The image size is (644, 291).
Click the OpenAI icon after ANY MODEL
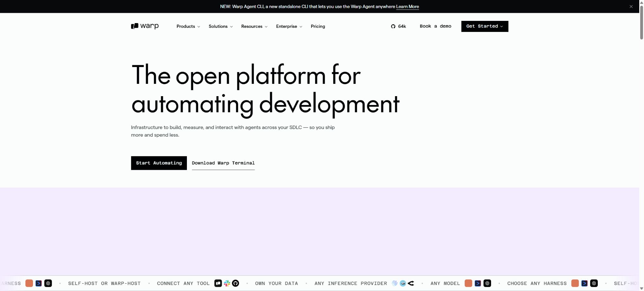(488, 283)
